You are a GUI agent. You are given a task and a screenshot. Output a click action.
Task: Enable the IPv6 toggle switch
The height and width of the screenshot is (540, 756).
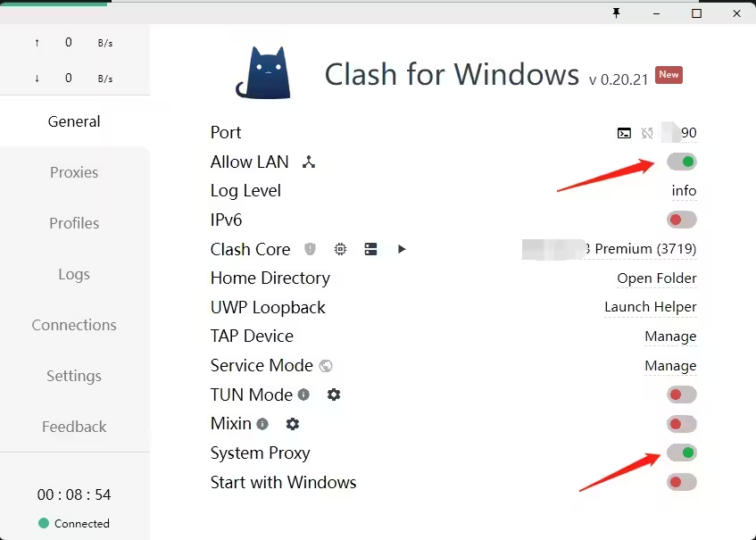click(x=682, y=220)
